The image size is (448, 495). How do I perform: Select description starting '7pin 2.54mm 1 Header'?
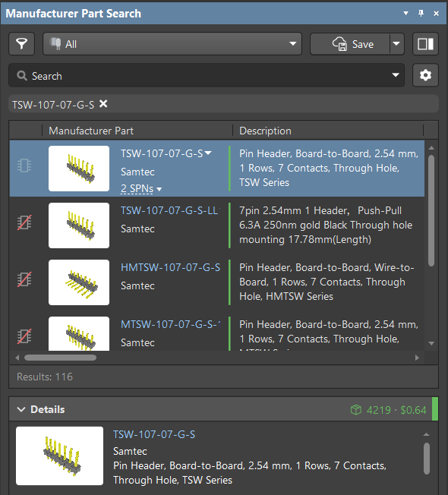[326, 225]
